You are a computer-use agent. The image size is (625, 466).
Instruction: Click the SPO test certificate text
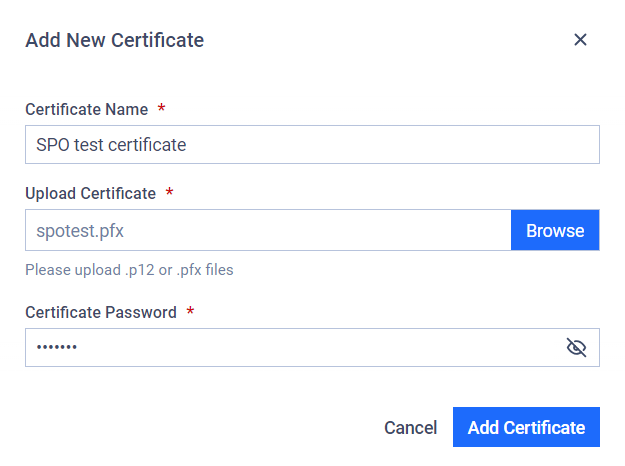coord(111,145)
